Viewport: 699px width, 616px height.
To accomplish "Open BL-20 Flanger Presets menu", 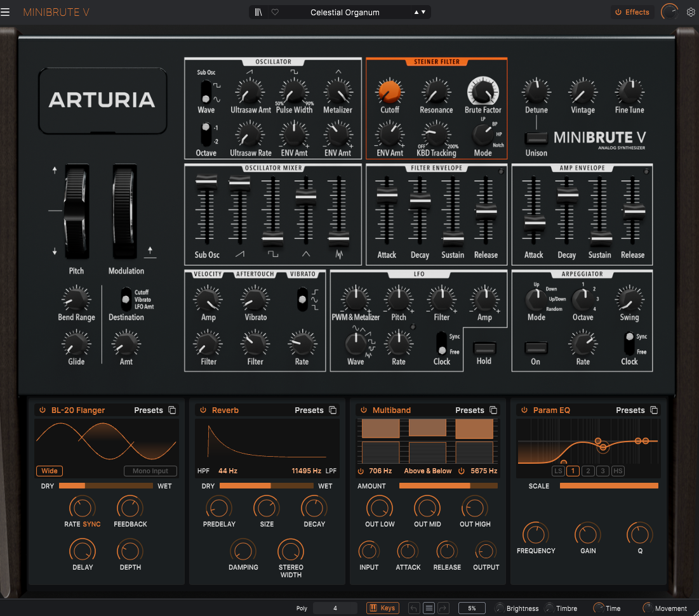I will (149, 410).
